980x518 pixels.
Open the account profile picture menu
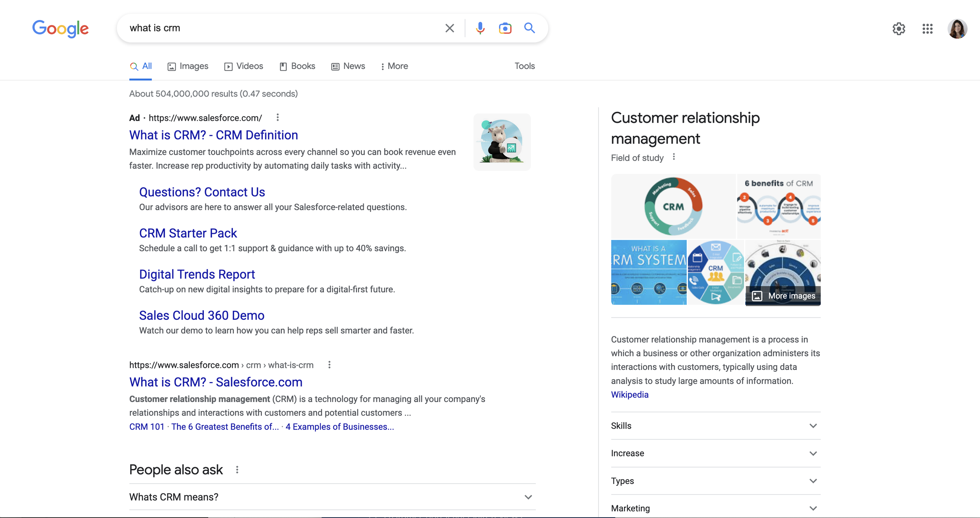(x=957, y=29)
